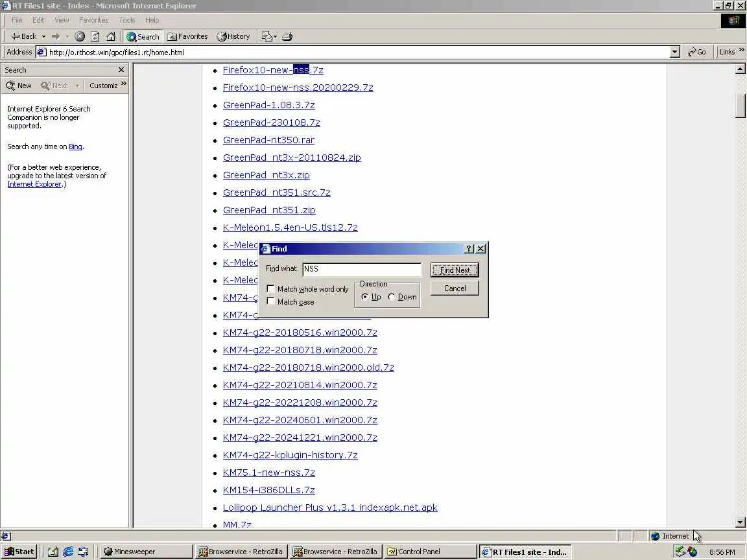The width and height of the screenshot is (747, 560).
Task: Expand Search panel toolbar overflow chevron
Action: [124, 84]
